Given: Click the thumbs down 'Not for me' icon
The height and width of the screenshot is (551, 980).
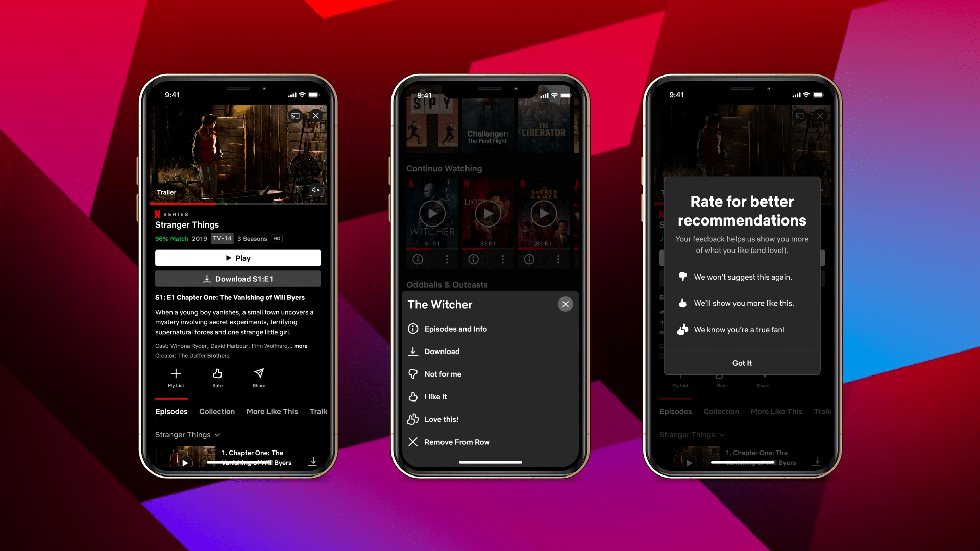Looking at the screenshot, I should point(413,373).
